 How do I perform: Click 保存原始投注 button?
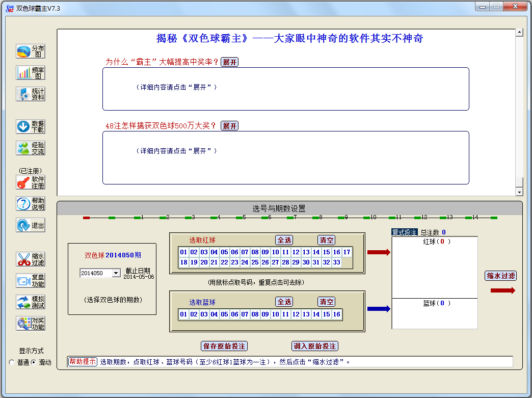(224, 346)
